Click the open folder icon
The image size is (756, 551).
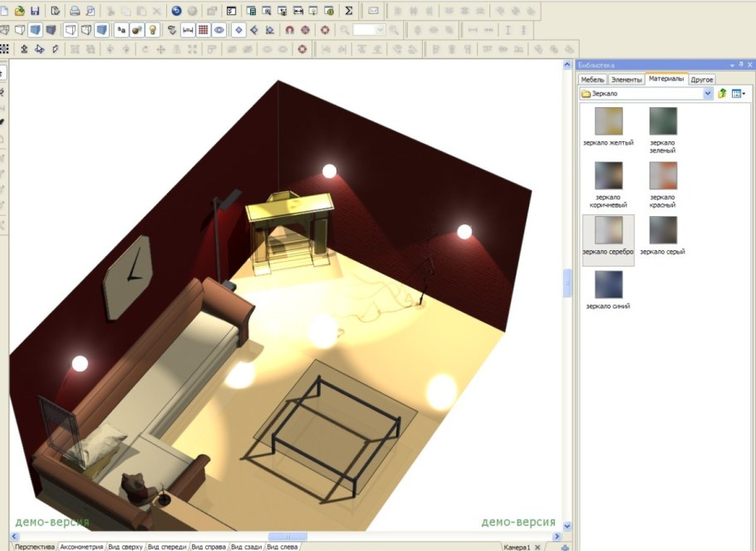(x=19, y=12)
